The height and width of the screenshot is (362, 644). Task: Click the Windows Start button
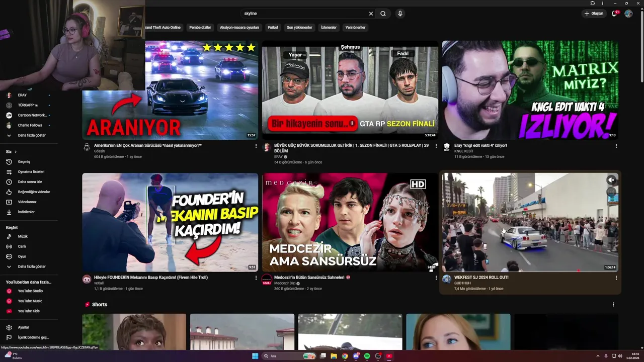click(255, 356)
